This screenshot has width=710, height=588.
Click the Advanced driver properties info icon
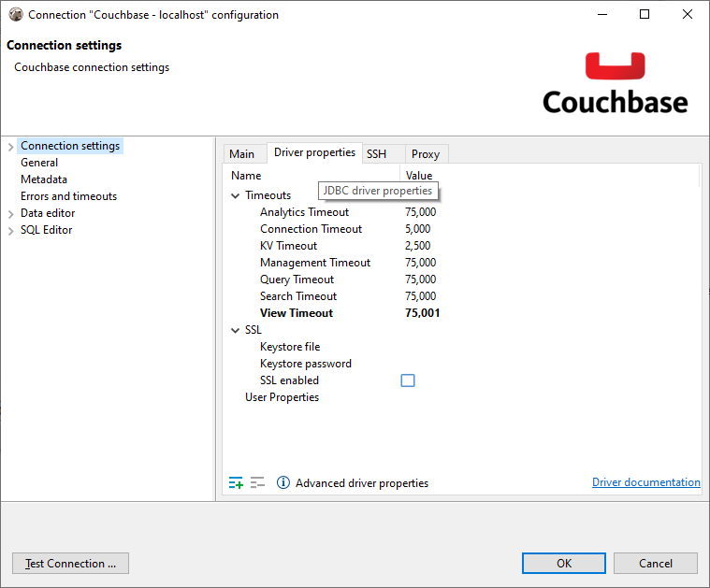(x=283, y=482)
